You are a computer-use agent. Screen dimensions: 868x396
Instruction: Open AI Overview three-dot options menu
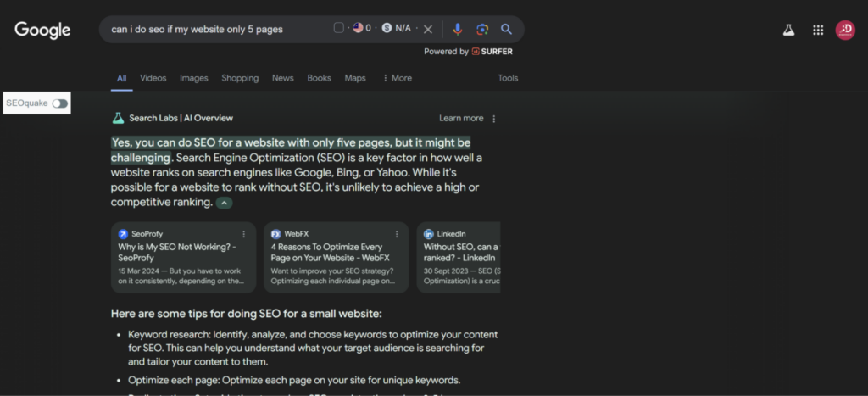[x=494, y=119]
